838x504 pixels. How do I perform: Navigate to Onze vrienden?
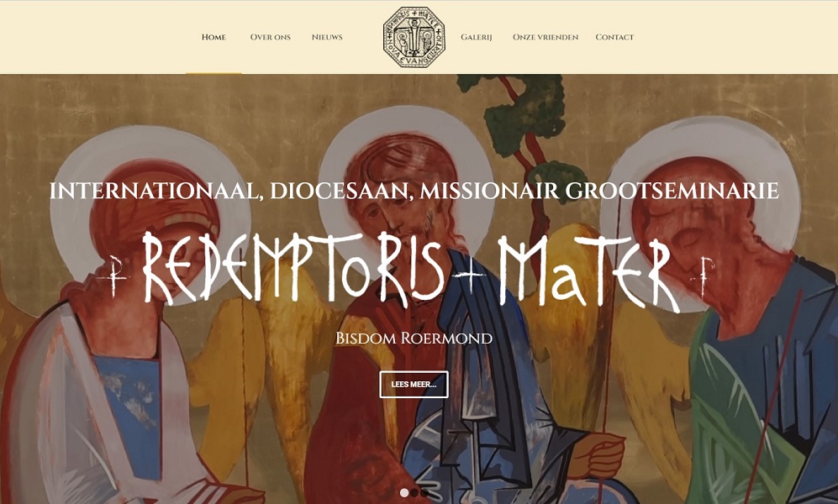(545, 37)
